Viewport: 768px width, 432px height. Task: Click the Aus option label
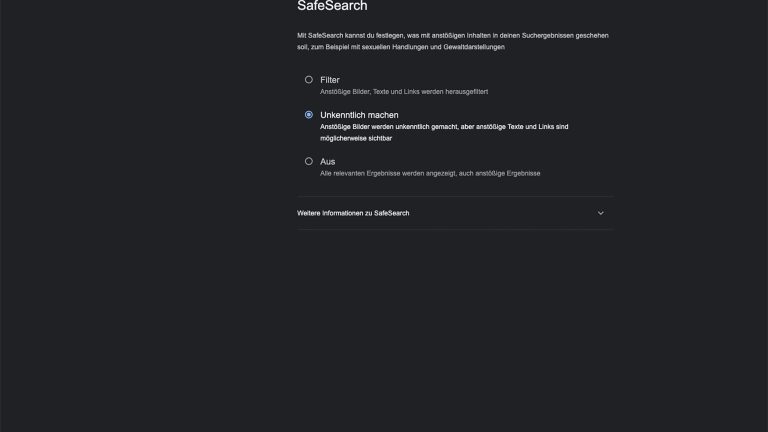[x=327, y=161]
